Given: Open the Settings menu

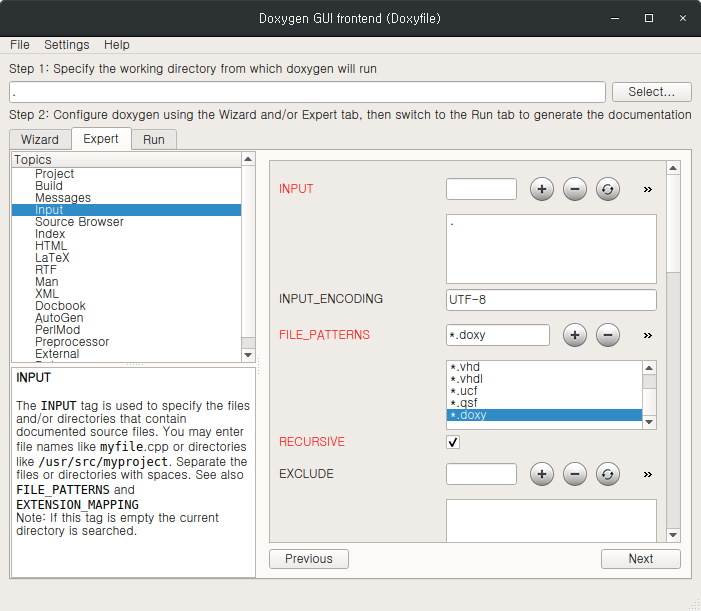Looking at the screenshot, I should coord(67,45).
